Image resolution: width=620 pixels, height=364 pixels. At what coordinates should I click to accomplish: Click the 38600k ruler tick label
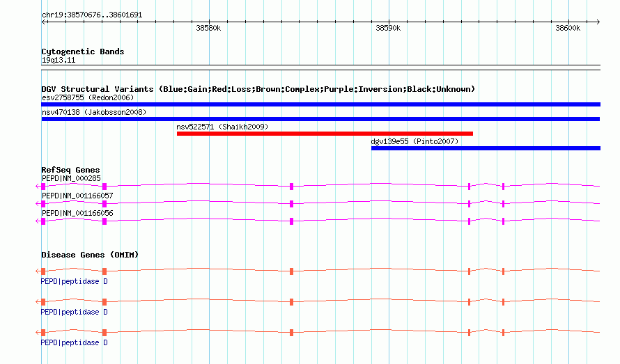568,28
